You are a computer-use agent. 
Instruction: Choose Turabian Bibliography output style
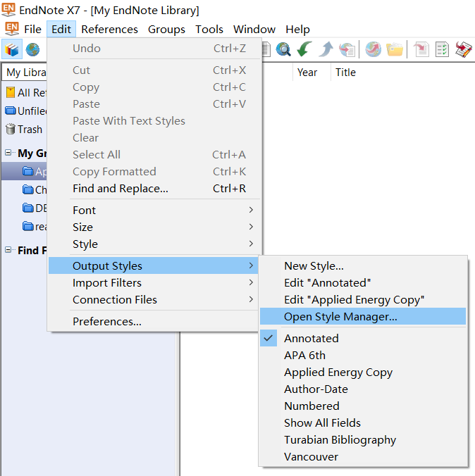[x=363, y=440]
